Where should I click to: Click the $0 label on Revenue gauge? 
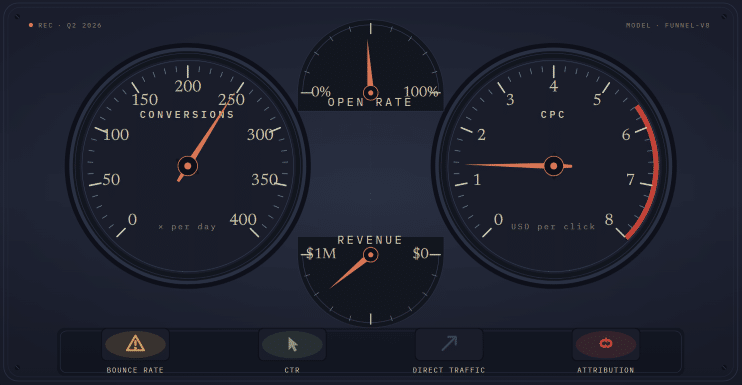tap(420, 254)
